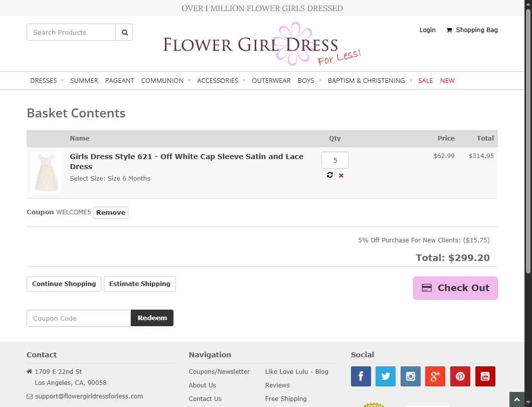
Task: Click the refresh quantity update icon
Action: [x=330, y=175]
